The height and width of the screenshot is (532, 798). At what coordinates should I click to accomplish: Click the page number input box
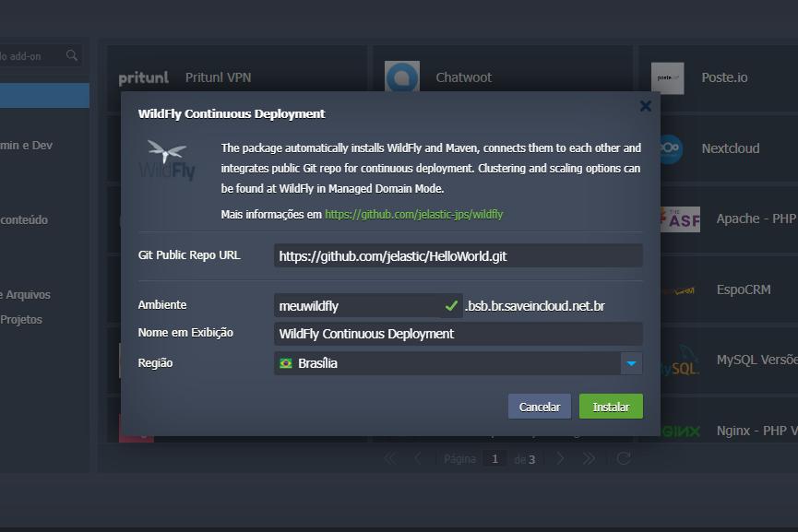click(495, 459)
